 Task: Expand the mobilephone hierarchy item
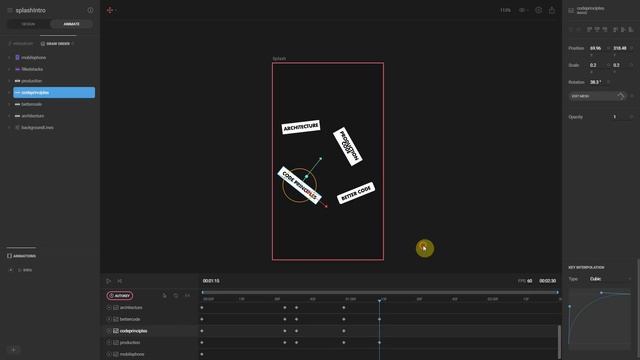(9, 58)
